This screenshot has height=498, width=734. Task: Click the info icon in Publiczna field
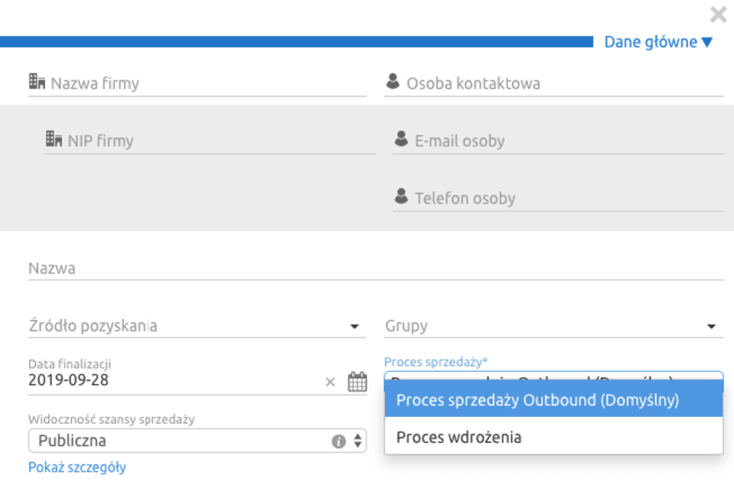pos(338,441)
